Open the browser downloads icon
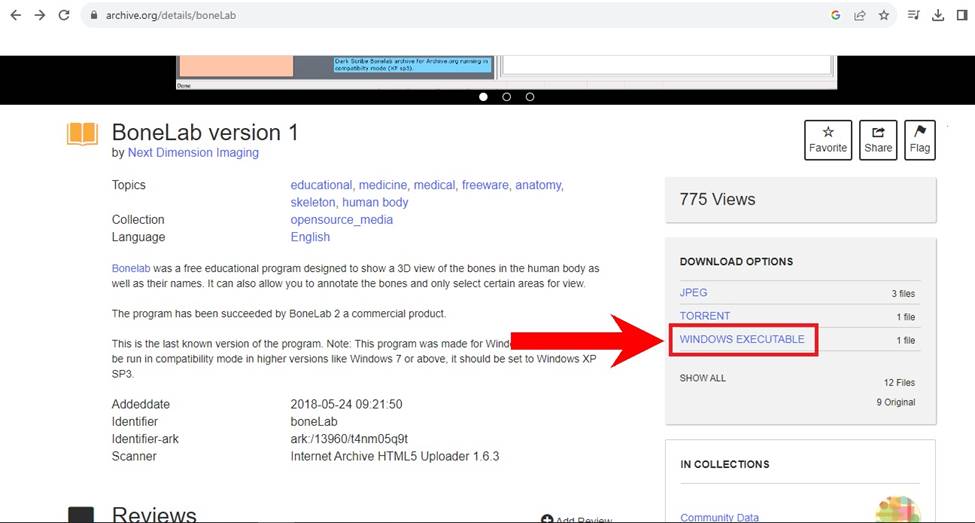The height and width of the screenshot is (523, 975). pos(938,16)
